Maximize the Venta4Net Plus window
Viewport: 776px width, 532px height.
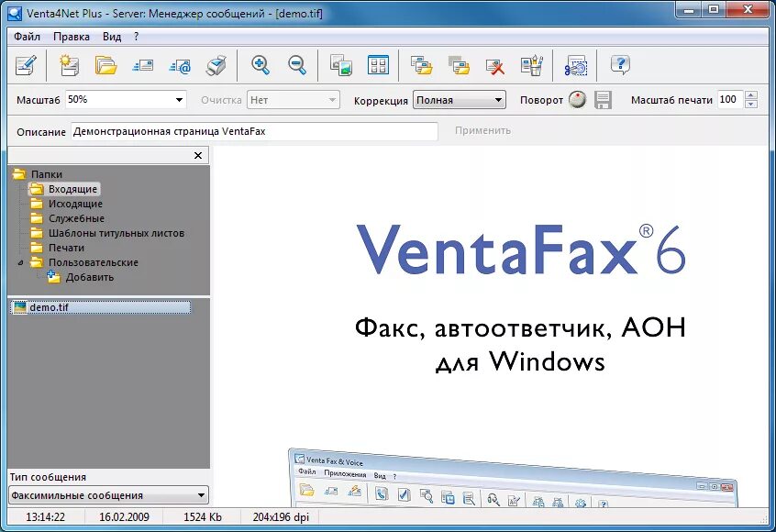click(x=713, y=9)
